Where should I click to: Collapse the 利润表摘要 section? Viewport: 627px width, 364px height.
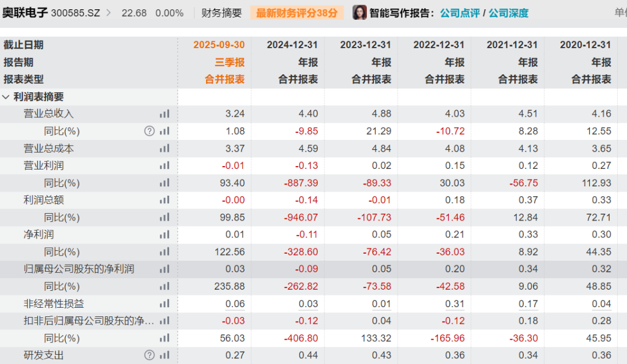tap(6, 97)
